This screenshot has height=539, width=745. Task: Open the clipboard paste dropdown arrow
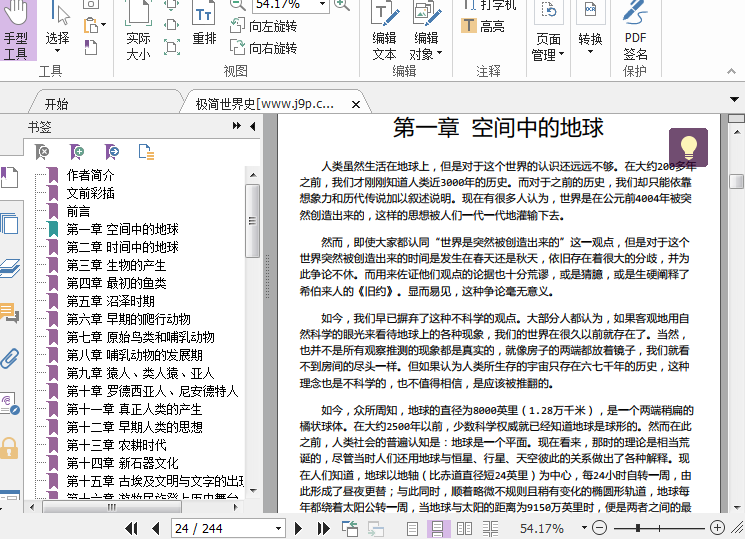(x=104, y=25)
